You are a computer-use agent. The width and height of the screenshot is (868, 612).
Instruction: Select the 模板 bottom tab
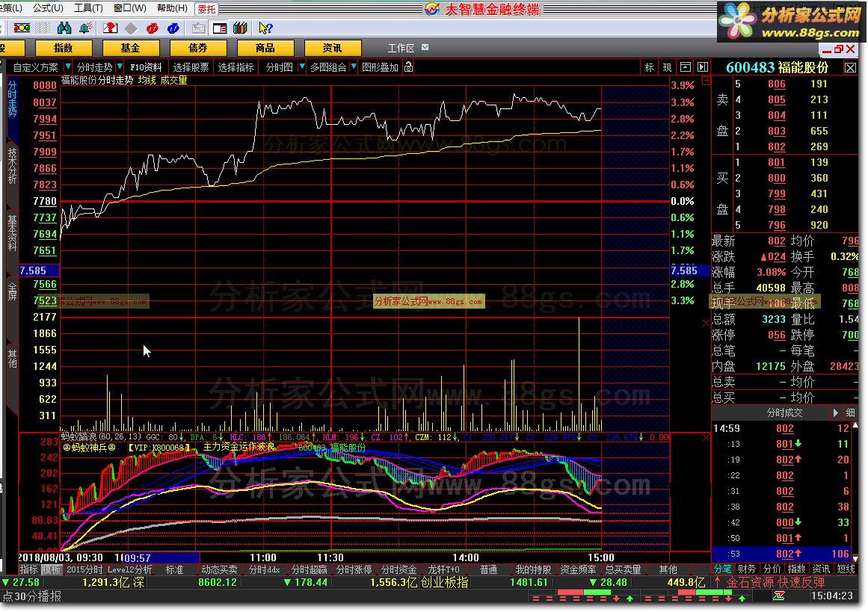point(52,569)
